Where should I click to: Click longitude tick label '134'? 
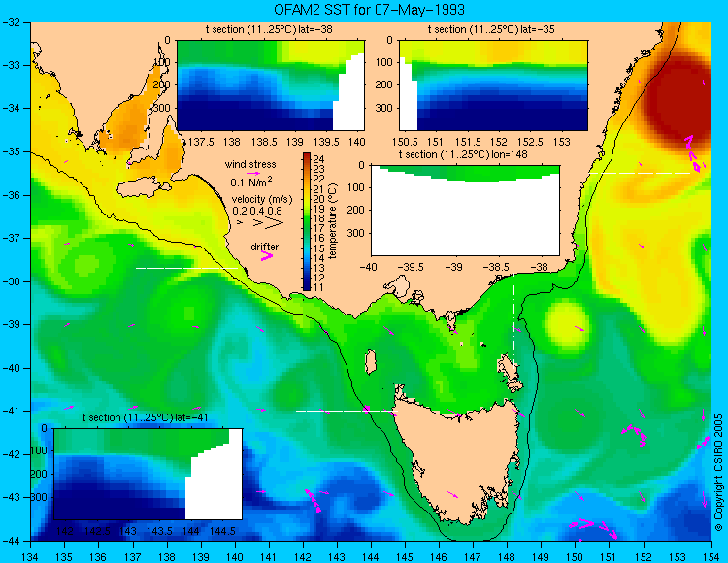click(x=30, y=556)
